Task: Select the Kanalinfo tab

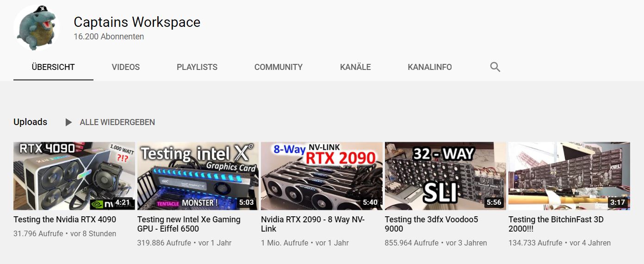Action: point(430,67)
